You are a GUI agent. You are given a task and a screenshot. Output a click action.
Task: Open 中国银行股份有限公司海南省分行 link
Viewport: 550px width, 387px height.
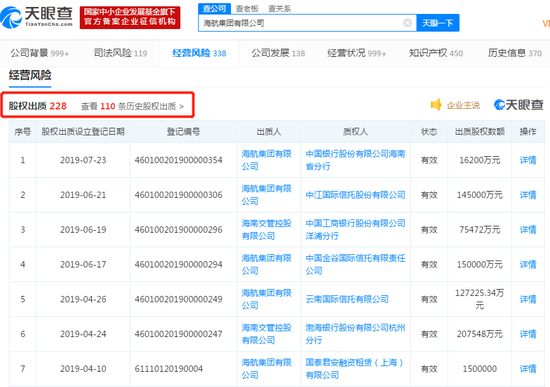coord(355,160)
